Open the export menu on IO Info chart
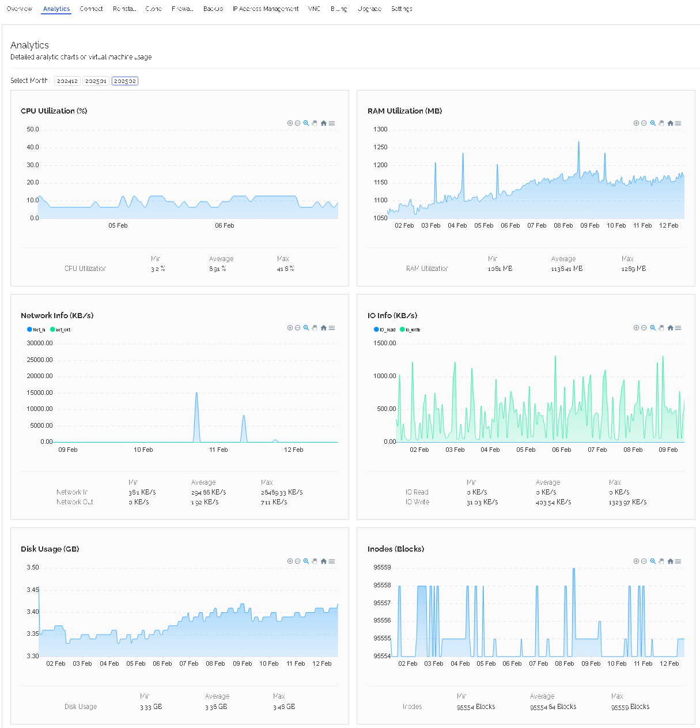The image size is (700, 728). (x=678, y=328)
